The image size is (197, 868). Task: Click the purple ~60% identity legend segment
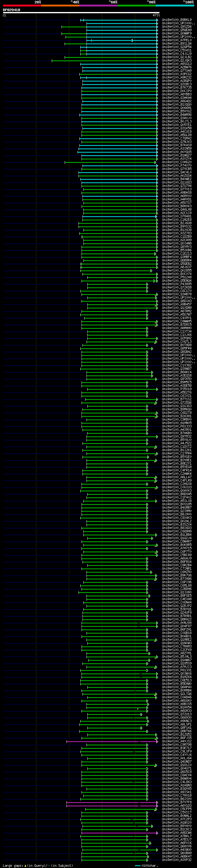coord(98,6)
